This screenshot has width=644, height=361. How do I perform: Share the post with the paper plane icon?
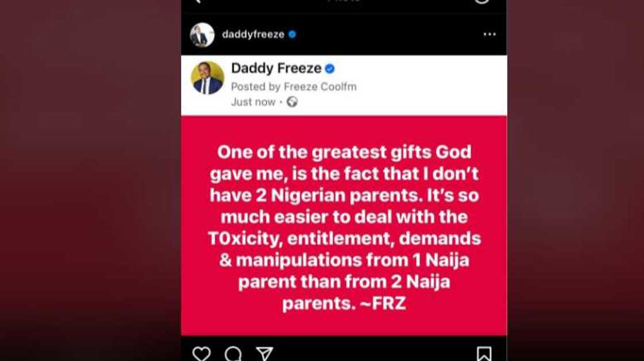click(x=264, y=354)
